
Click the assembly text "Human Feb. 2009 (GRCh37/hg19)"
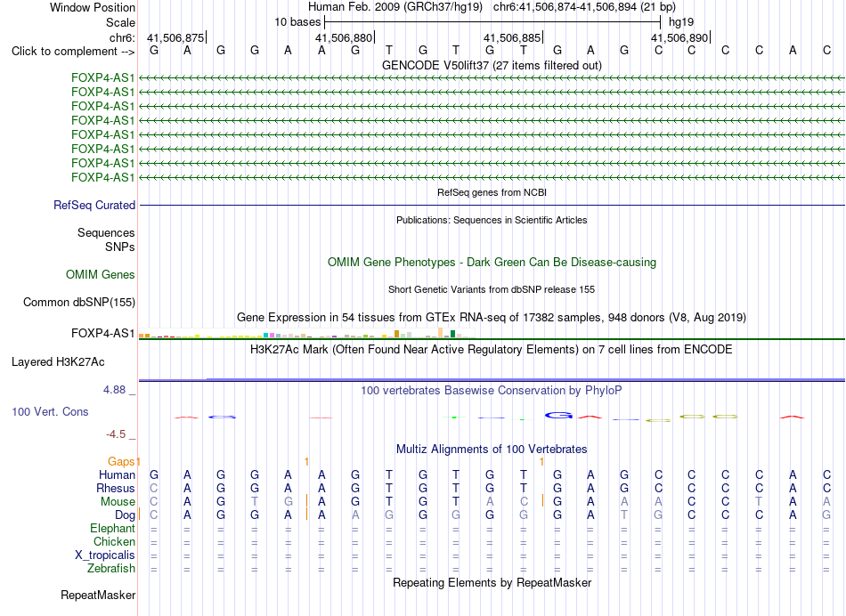coord(395,7)
